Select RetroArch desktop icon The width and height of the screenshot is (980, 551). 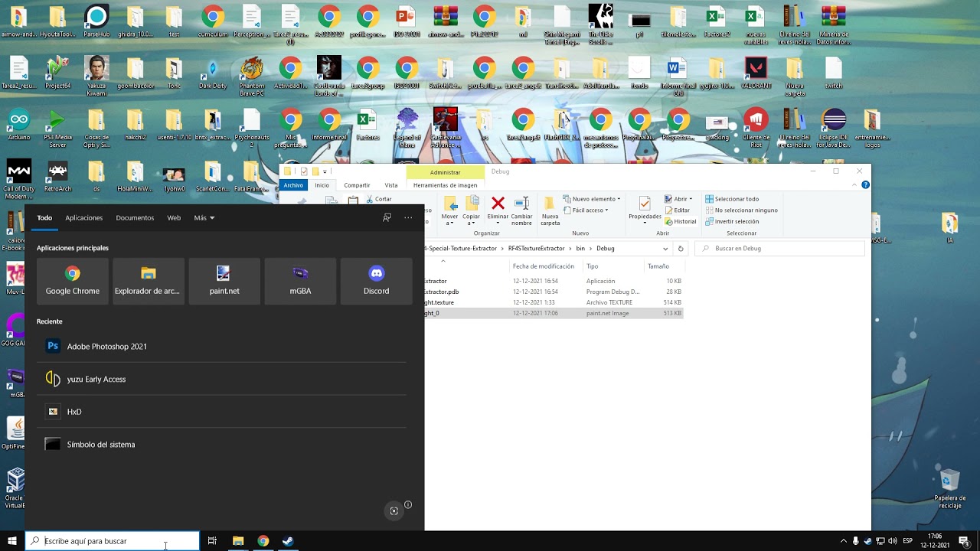(57, 176)
